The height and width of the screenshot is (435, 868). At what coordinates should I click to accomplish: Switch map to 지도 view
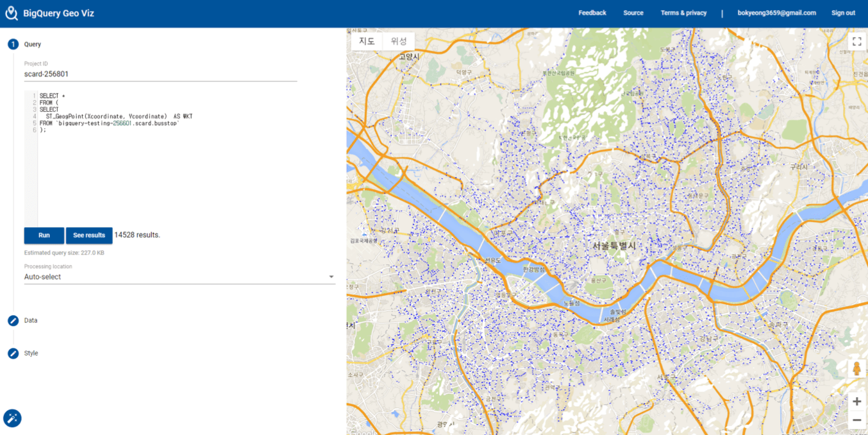coord(367,41)
